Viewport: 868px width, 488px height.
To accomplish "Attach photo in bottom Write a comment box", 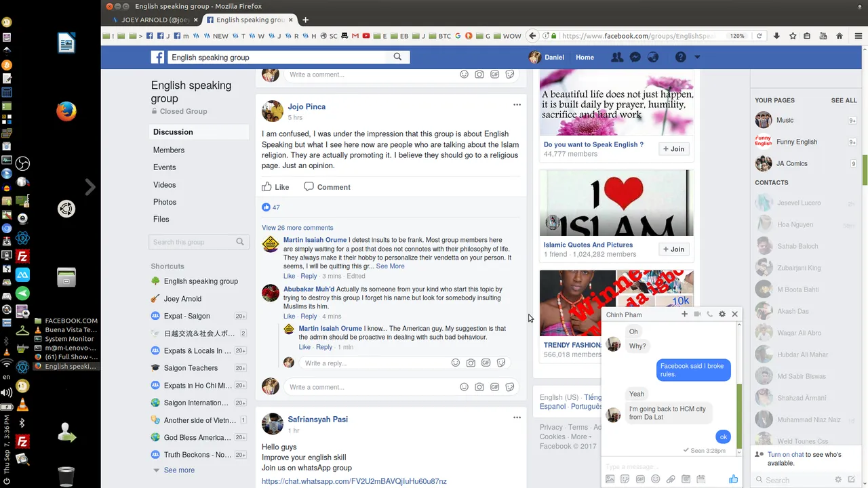I will click(x=479, y=387).
